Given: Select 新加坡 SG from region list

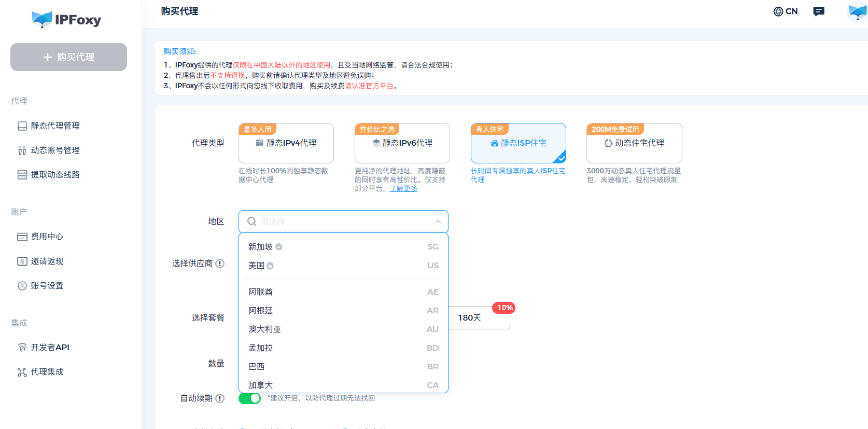Looking at the screenshot, I should point(343,247).
